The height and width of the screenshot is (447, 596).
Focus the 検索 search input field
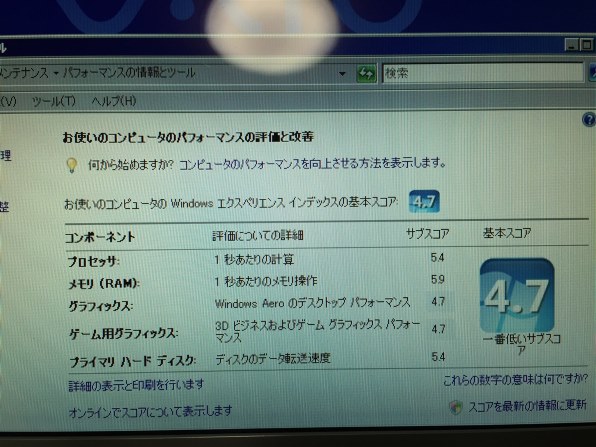pos(482,73)
